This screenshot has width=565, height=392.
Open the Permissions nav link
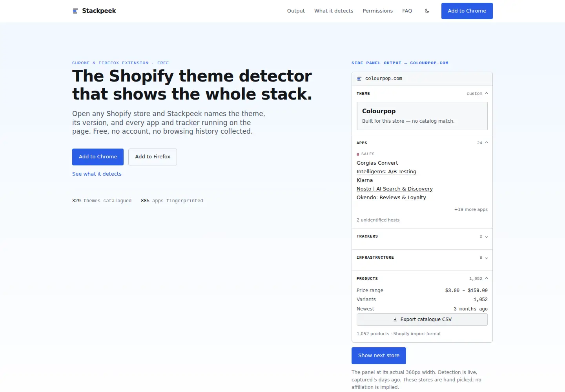[x=378, y=11]
